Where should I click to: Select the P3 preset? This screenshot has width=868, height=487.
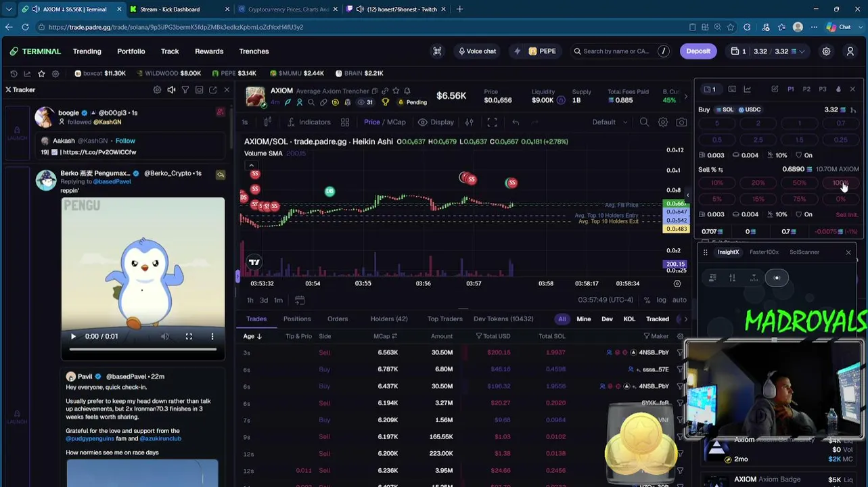823,89
